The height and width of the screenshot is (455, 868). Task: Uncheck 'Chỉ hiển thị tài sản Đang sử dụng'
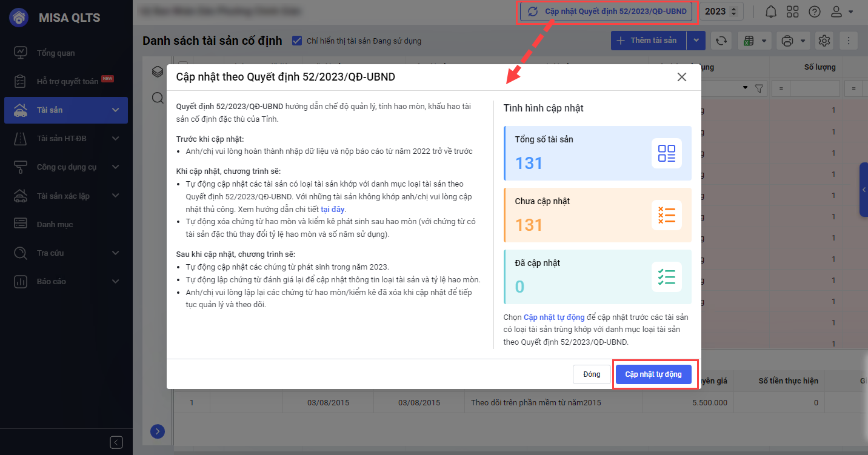(297, 41)
